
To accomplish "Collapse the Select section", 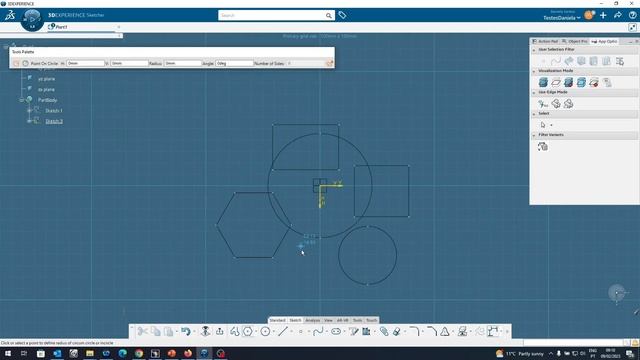I will pos(534,113).
